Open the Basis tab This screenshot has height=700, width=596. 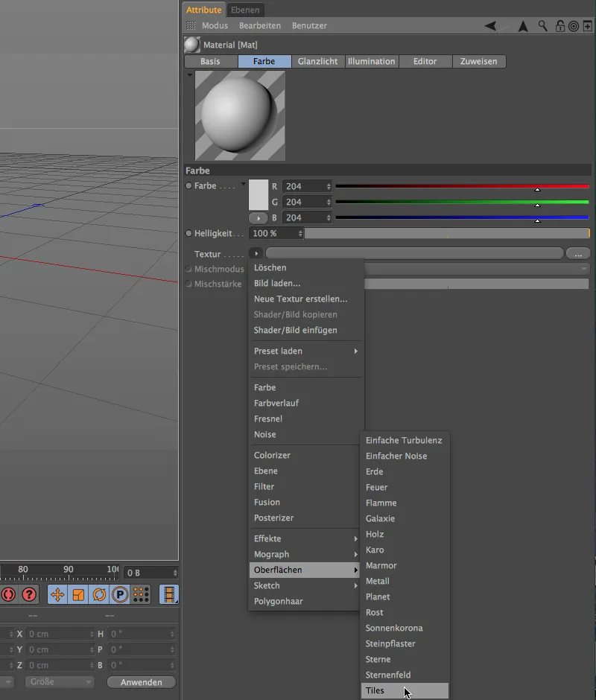click(210, 61)
